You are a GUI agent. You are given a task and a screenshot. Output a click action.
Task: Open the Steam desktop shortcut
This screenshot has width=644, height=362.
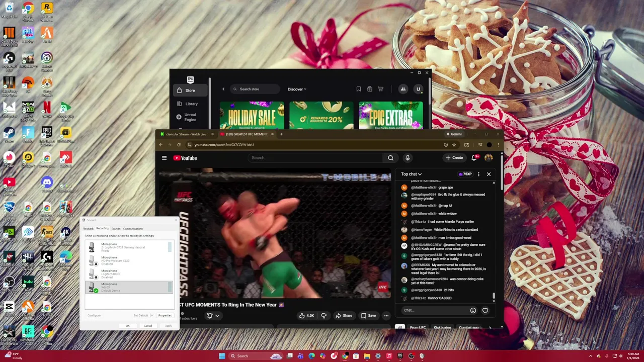9,134
